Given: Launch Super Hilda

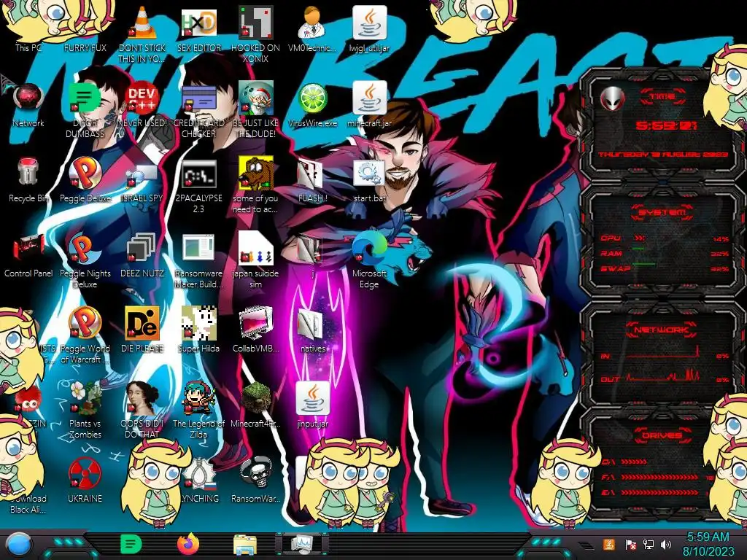Looking at the screenshot, I should [x=198, y=330].
